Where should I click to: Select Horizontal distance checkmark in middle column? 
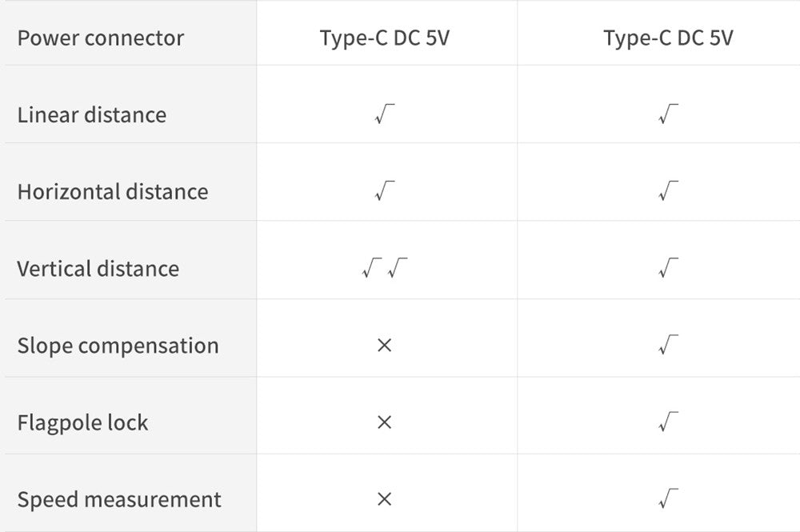coord(384,192)
